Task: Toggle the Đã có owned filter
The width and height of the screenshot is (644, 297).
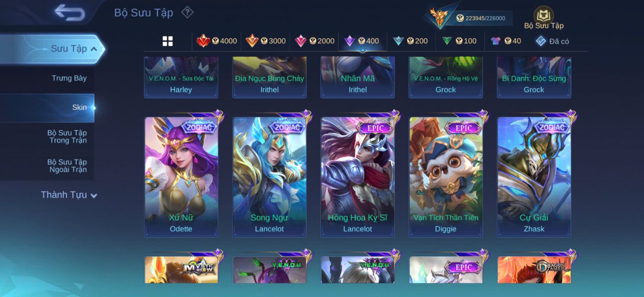Action: click(x=552, y=41)
